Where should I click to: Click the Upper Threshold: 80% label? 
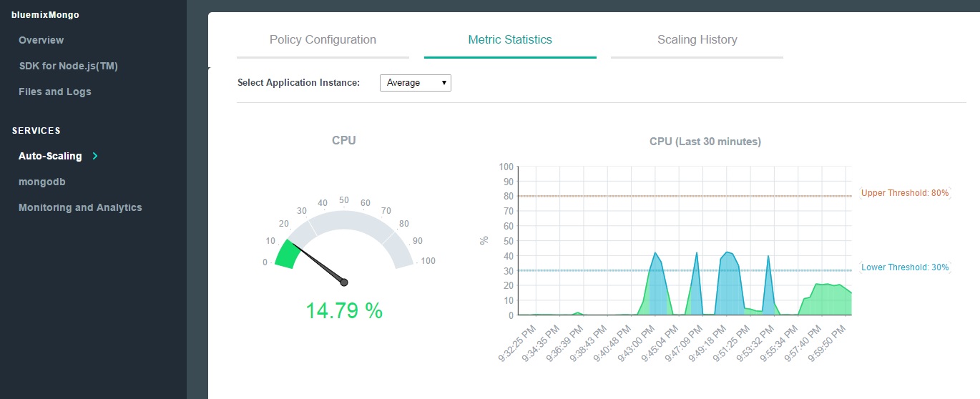904,193
